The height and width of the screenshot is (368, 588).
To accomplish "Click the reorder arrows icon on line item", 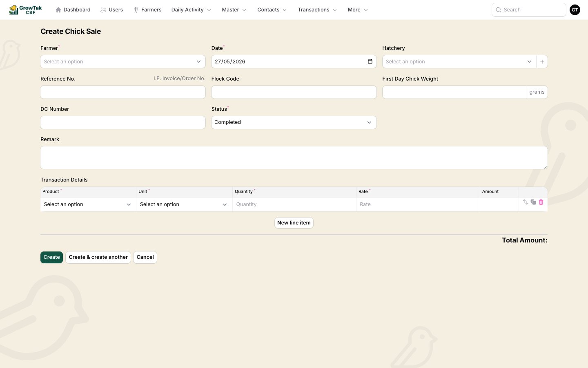I will (526, 202).
